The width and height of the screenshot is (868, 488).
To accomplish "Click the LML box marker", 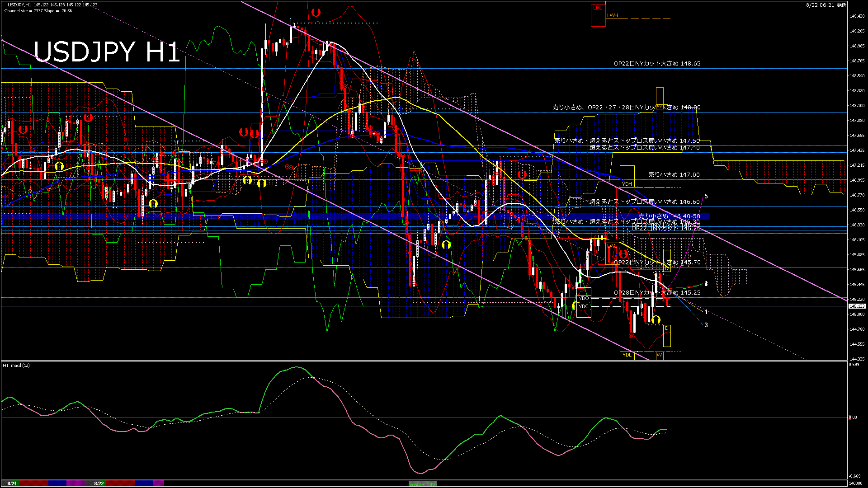I will [x=598, y=8].
